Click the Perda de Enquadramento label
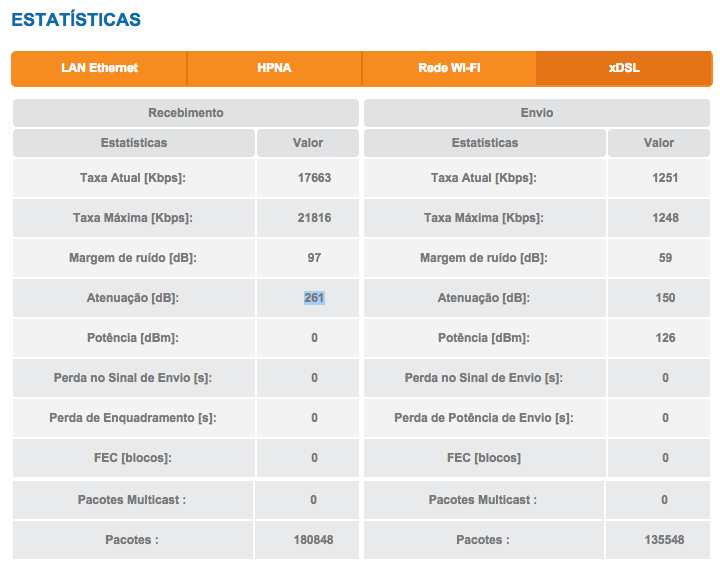The width and height of the screenshot is (720, 571). 133,418
